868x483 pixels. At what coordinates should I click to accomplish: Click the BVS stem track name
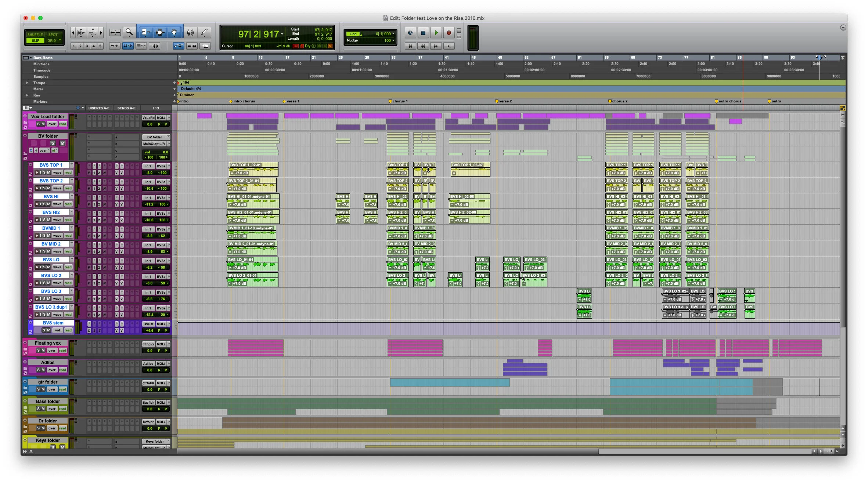pyautogui.click(x=53, y=323)
